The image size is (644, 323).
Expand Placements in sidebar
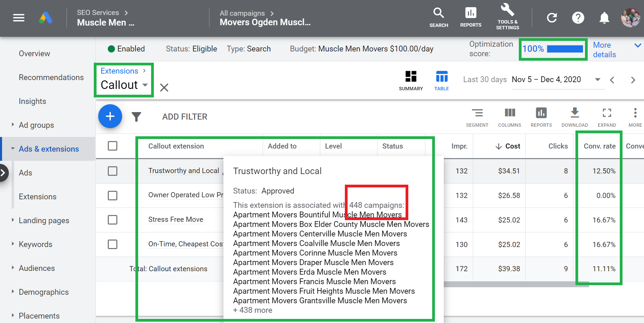[x=13, y=316]
